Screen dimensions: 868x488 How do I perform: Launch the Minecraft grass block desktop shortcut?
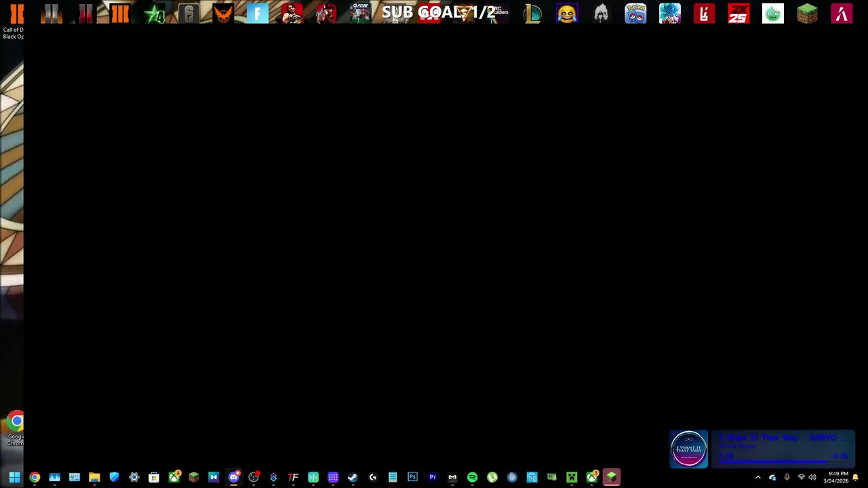pyautogui.click(x=807, y=14)
